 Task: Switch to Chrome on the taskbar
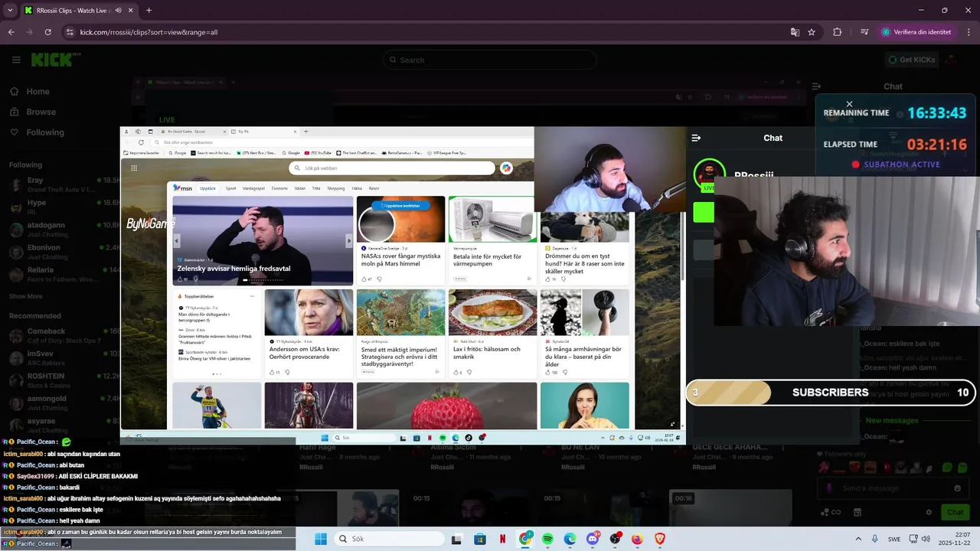(525, 539)
